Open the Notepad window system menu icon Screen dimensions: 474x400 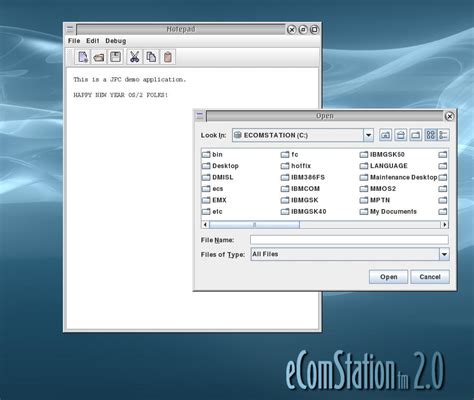click(x=70, y=29)
